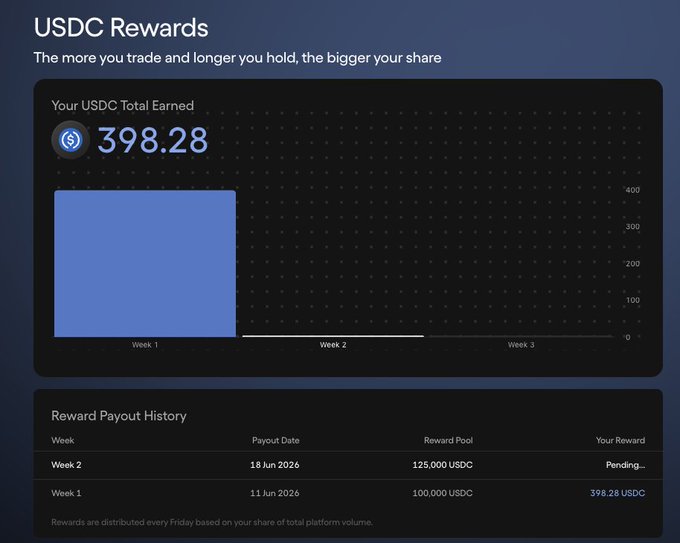
Task: Open the 398.28 USDC reward link
Action: click(618, 493)
